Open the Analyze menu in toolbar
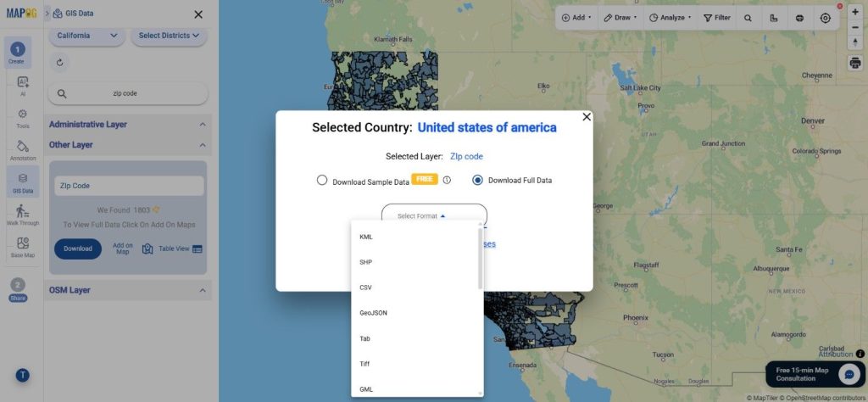 [670, 18]
